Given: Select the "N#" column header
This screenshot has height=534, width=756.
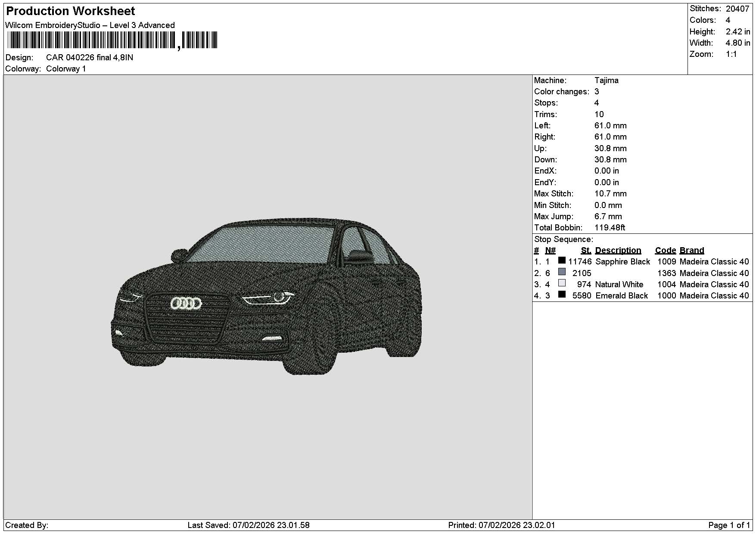Looking at the screenshot, I should (550, 250).
